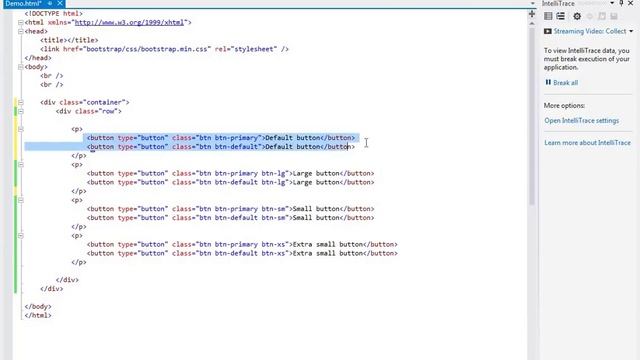This screenshot has height=360, width=640.
Task: Collapse the div container outline toggle
Action: [x=20, y=102]
